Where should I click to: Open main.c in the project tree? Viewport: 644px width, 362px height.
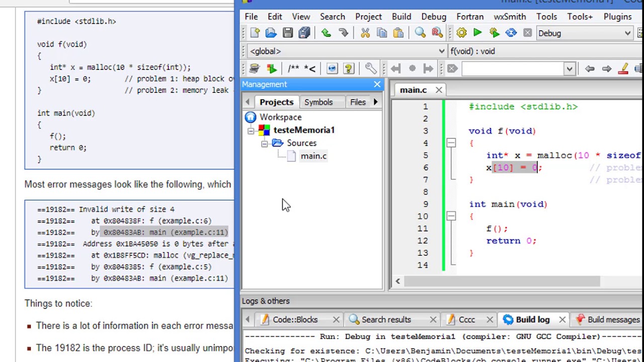(313, 156)
